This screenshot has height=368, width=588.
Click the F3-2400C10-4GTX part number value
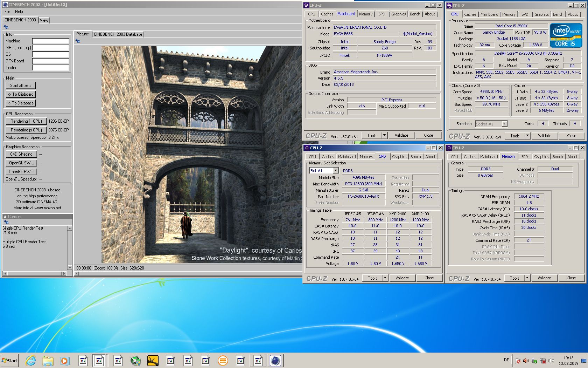[363, 197]
